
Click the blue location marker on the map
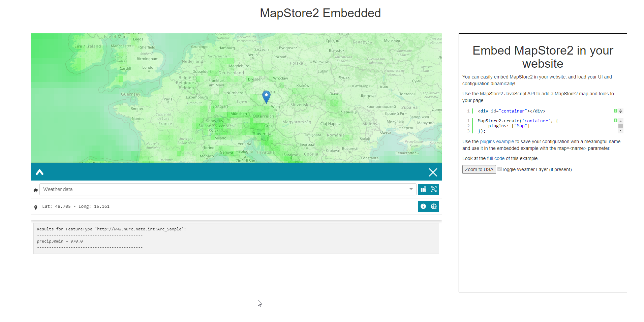[x=266, y=96]
